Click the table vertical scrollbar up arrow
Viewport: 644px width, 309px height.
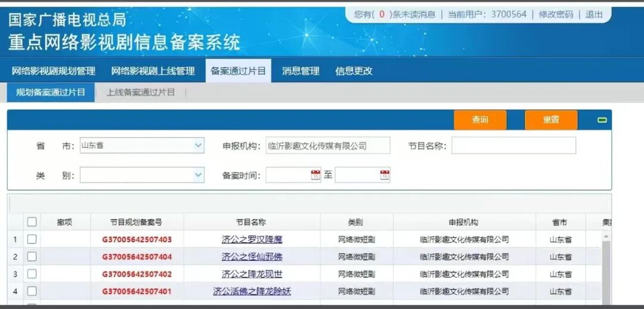606,236
